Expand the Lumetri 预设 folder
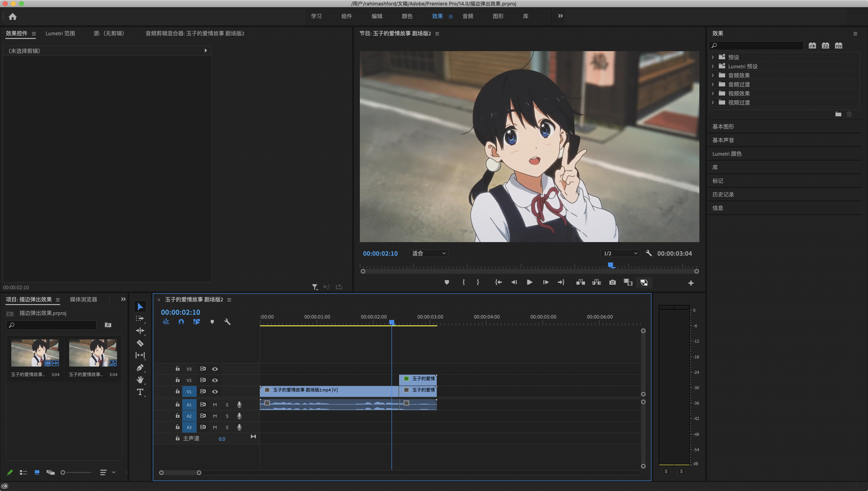The height and width of the screenshot is (491, 868). click(712, 66)
